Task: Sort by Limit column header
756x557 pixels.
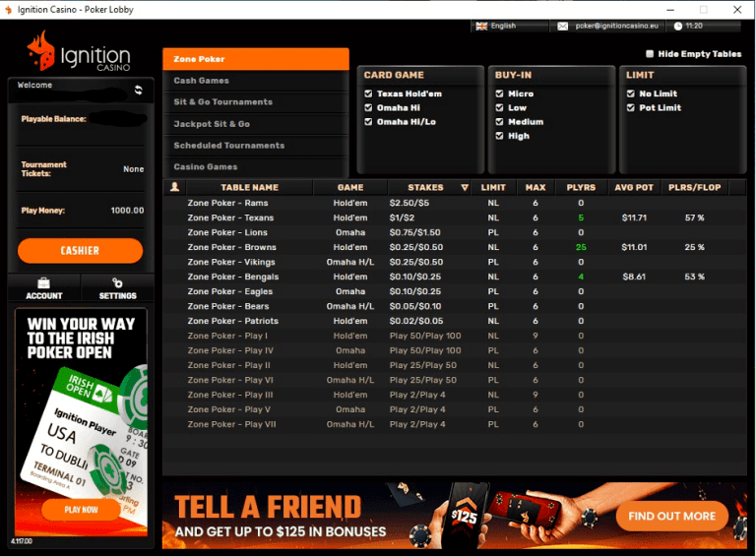Action: point(493,187)
